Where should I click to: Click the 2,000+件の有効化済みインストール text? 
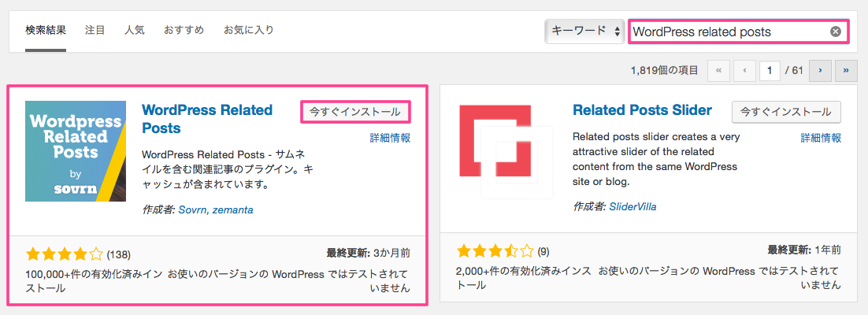(x=525, y=279)
